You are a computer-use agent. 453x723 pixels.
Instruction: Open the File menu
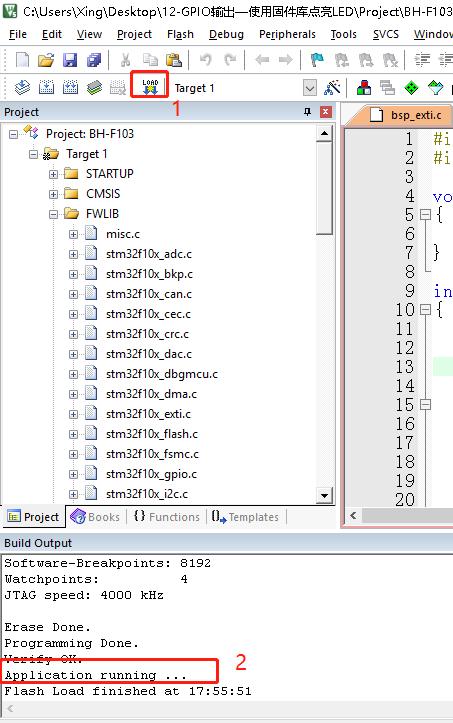18,34
